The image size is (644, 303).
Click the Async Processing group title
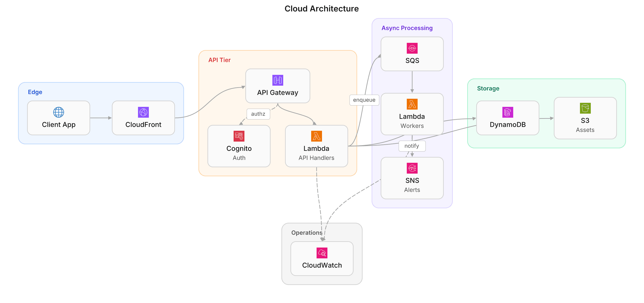coord(407,28)
